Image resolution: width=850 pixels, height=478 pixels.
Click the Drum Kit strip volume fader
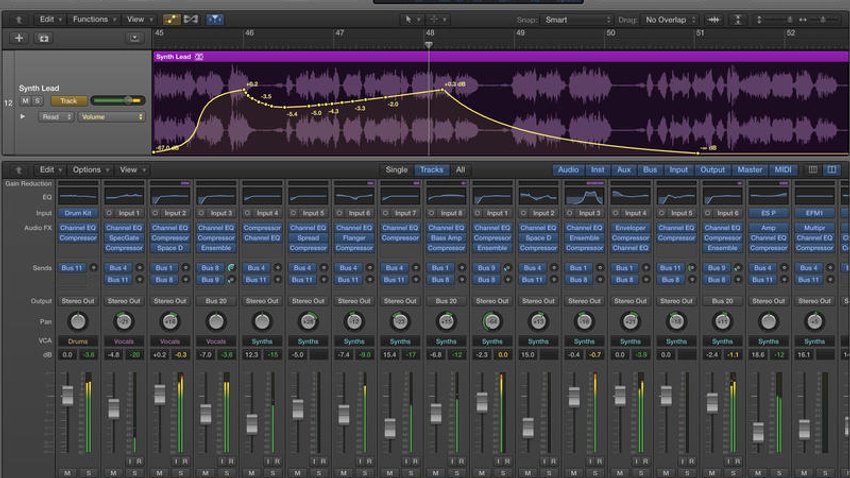point(67,395)
